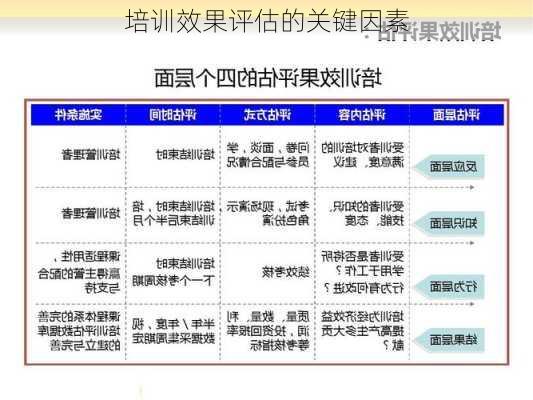Select the 评估方式 column header
Image resolution: width=533 pixels, height=400 pixels.
(268, 115)
